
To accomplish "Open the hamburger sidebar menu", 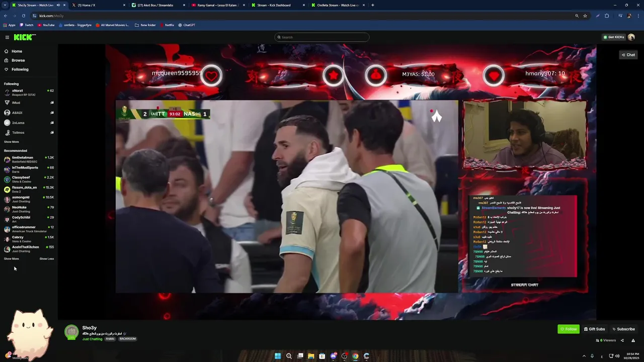I will (7, 37).
